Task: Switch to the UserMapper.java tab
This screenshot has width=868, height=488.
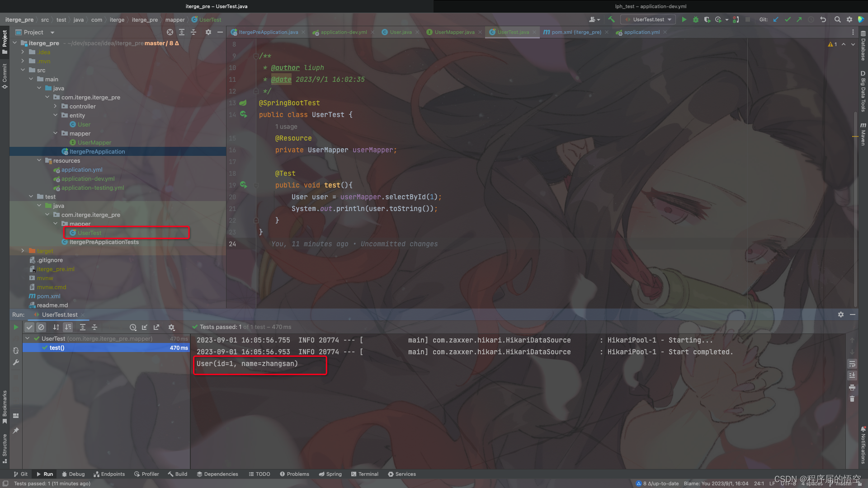Action: (x=454, y=32)
